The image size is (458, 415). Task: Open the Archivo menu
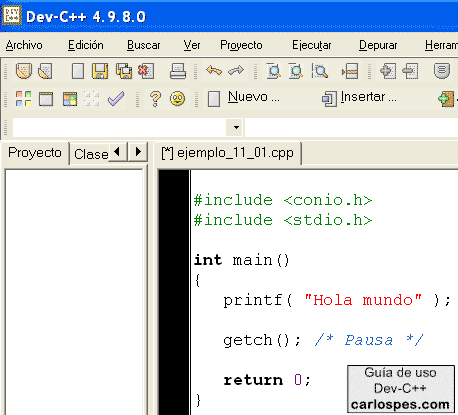24,45
